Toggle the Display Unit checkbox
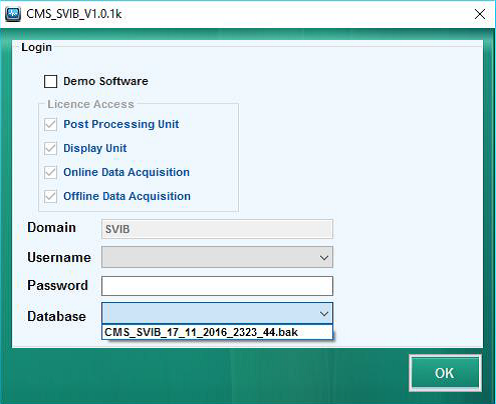This screenshot has width=496, height=404. coord(50,149)
